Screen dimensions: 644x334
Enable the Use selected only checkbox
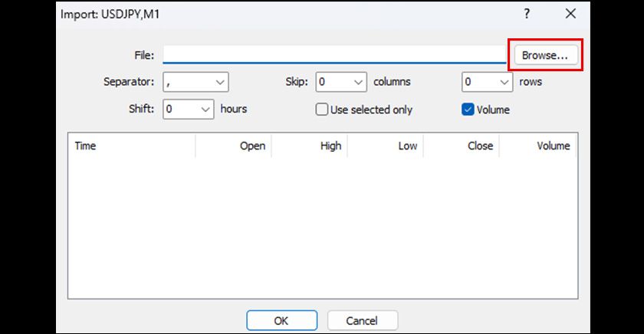click(x=322, y=110)
